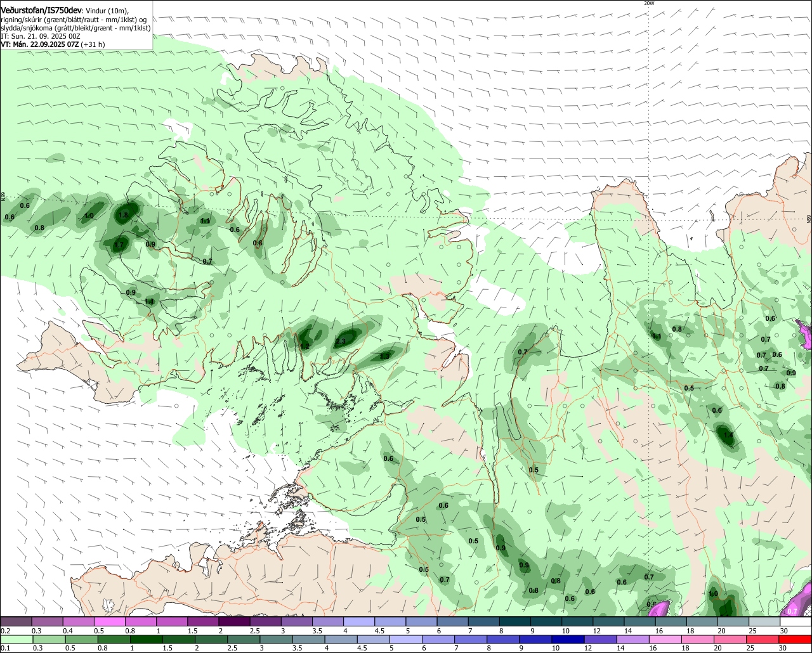The image size is (812, 653).
Task: Pick the light pink 16 mm rain swatch
Action: (x=665, y=639)
